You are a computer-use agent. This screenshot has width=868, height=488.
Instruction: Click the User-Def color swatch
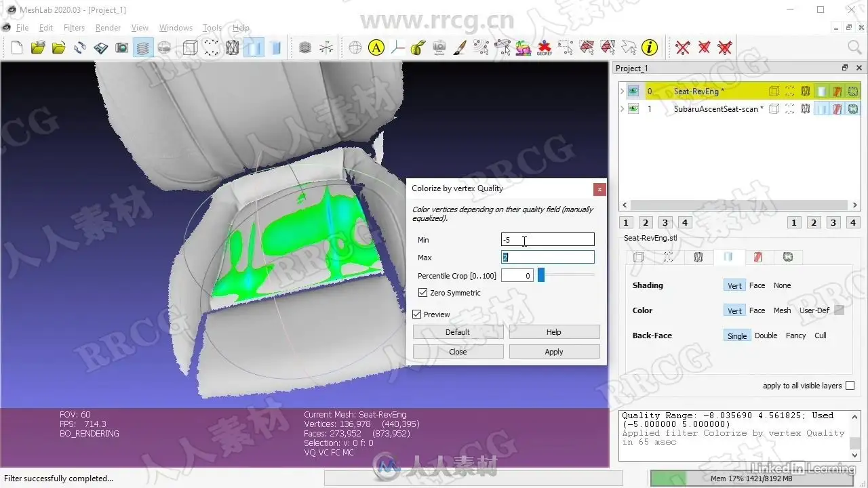(839, 310)
